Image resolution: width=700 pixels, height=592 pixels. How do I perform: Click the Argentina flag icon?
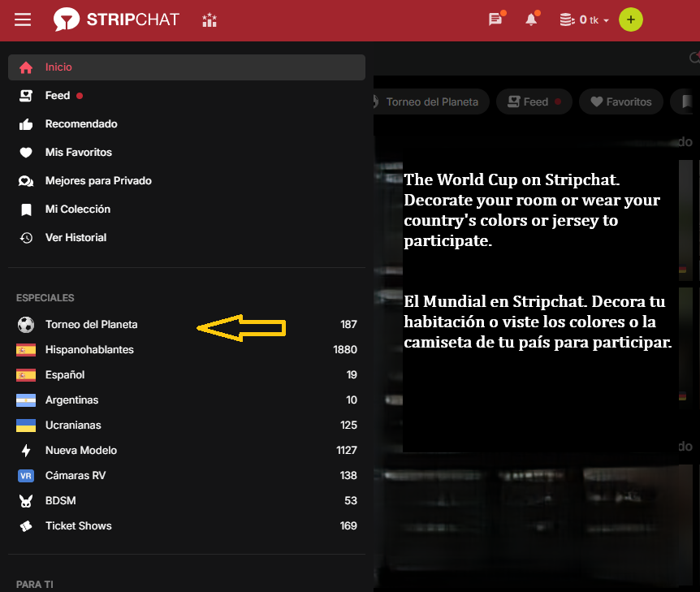coord(26,400)
